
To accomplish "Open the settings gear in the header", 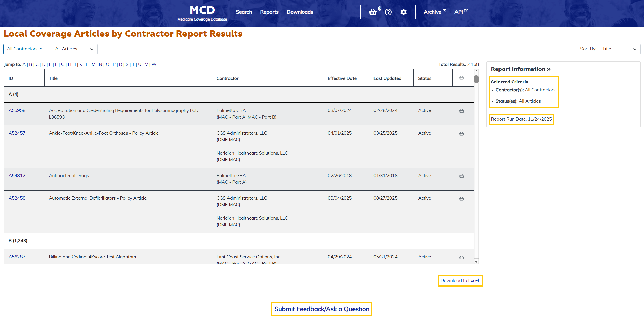I will 403,12.
